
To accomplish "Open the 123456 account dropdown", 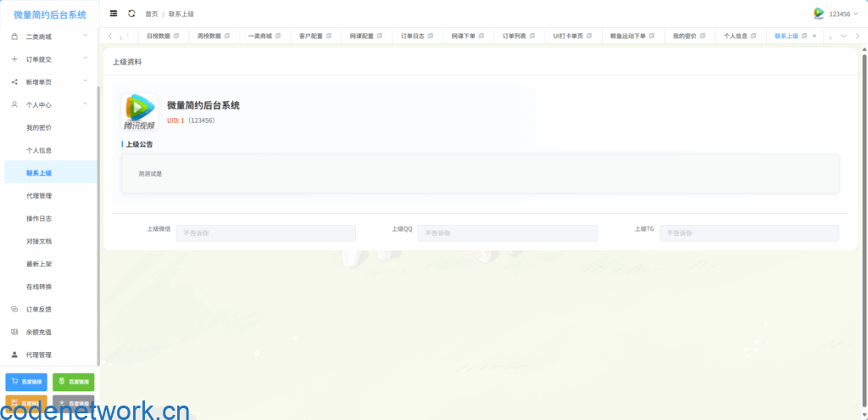I will pyautogui.click(x=840, y=14).
